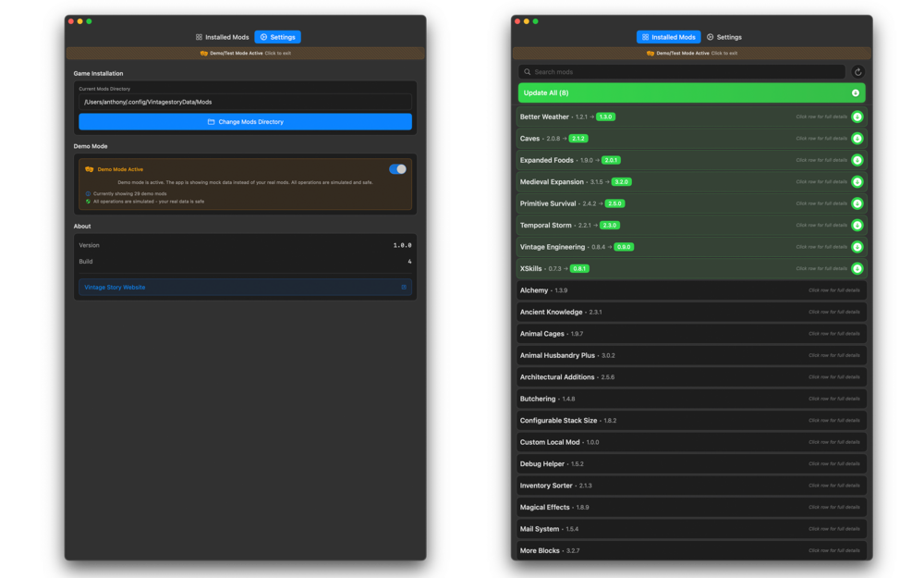Open Installed Mods tab in the settings window
The width and height of the screenshot is (924, 578).
pyautogui.click(x=223, y=37)
